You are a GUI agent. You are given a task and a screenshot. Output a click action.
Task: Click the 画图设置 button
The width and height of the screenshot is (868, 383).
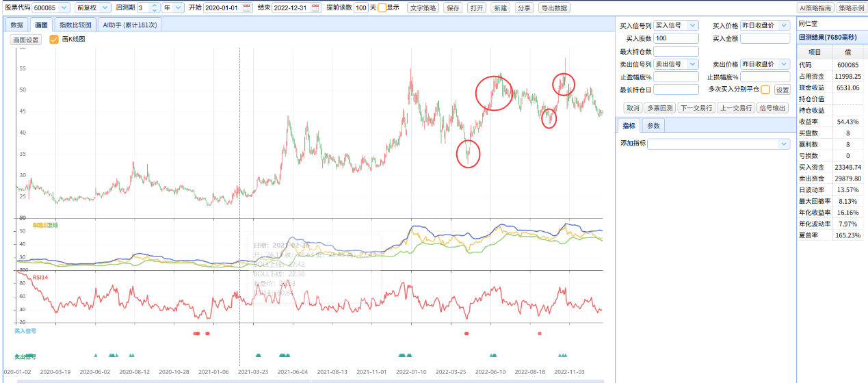pos(25,40)
